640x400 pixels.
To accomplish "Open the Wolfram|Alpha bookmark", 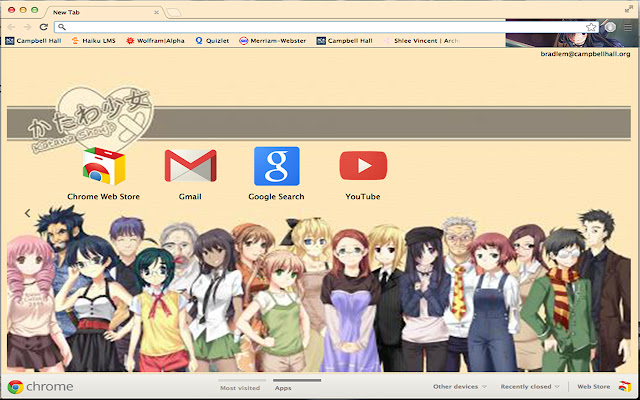I will click(x=156, y=41).
